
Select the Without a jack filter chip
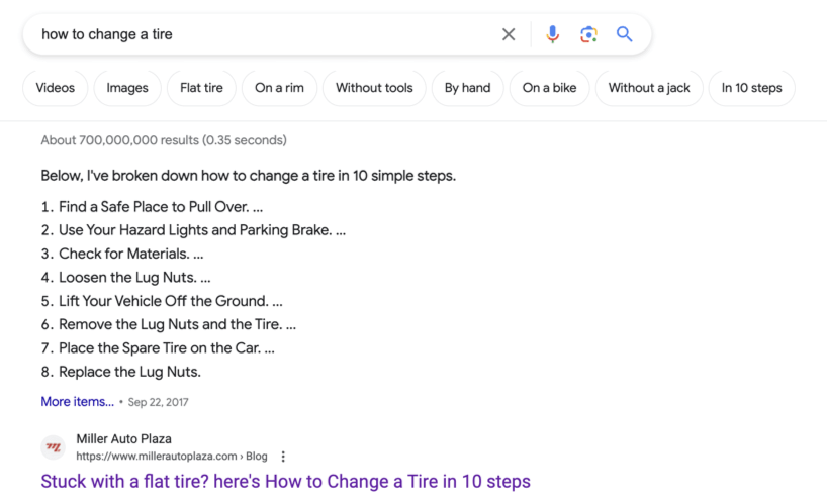point(649,88)
